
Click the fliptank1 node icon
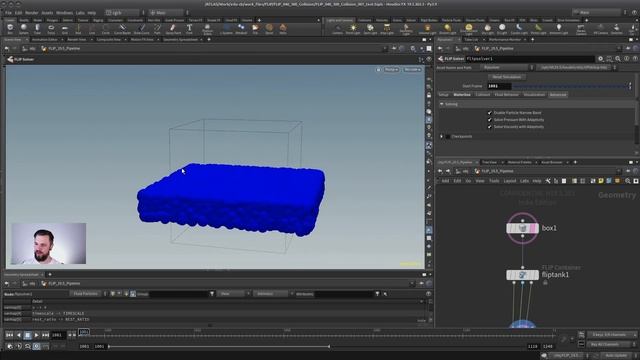pos(522,275)
